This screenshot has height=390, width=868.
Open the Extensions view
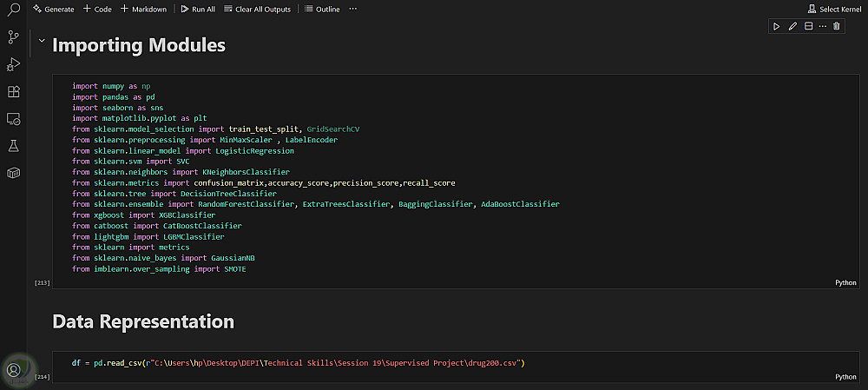(13, 91)
